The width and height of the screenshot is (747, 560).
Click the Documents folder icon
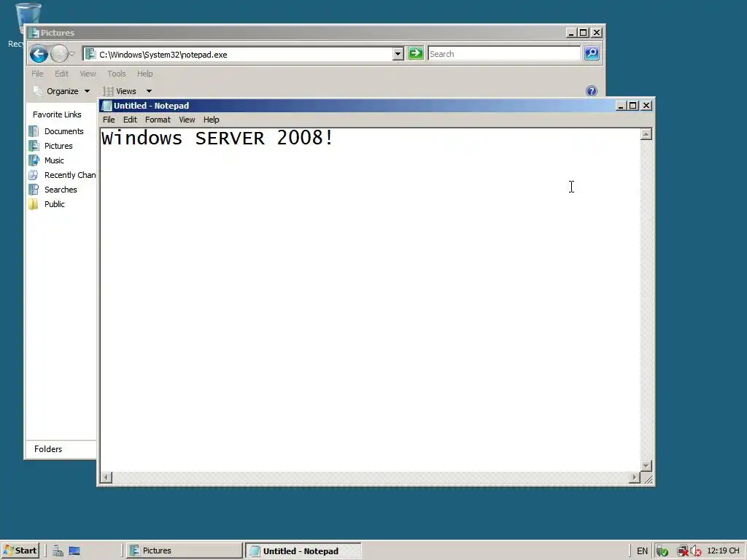[34, 131]
